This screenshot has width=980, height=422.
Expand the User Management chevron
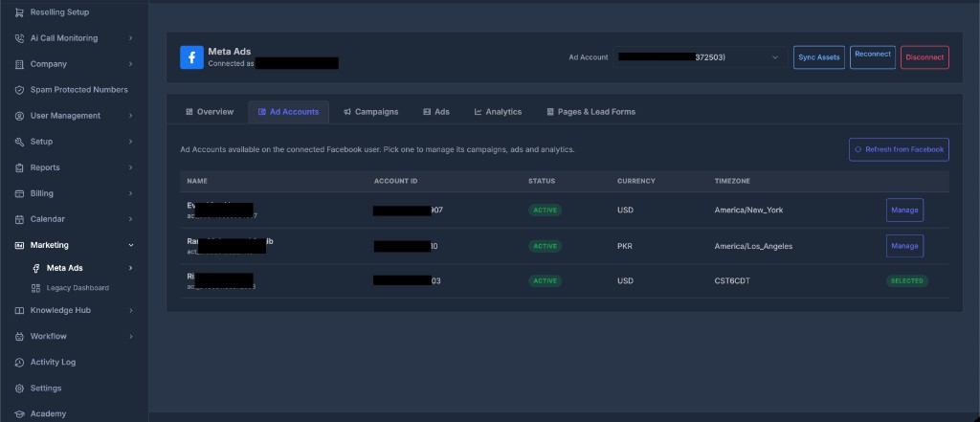[x=130, y=116]
